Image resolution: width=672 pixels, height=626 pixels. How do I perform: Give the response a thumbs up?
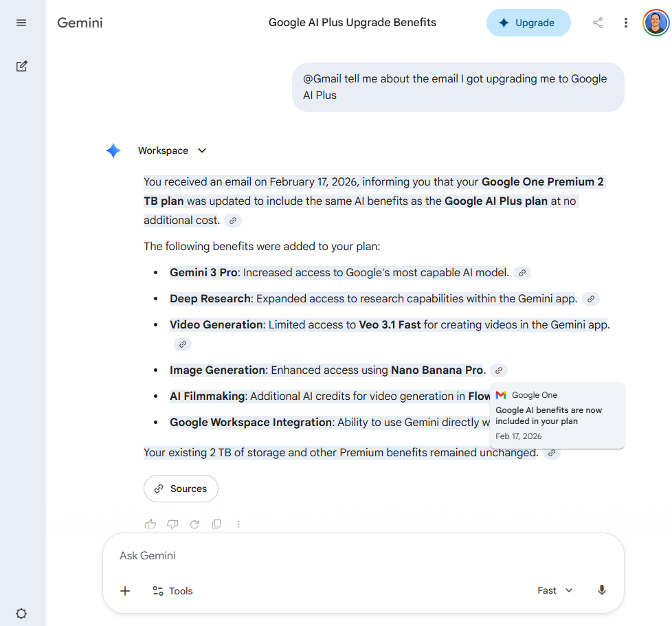pos(150,524)
